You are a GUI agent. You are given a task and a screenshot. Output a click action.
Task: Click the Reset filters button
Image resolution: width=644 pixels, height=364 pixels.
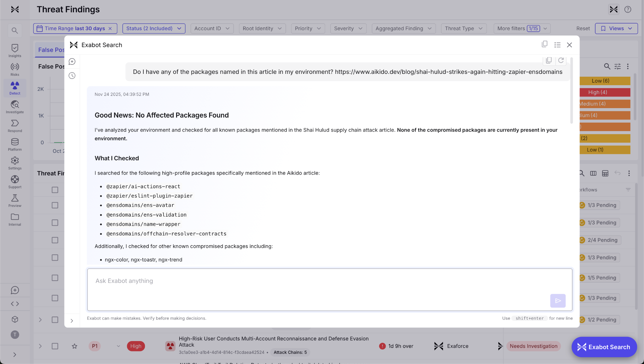583,28
